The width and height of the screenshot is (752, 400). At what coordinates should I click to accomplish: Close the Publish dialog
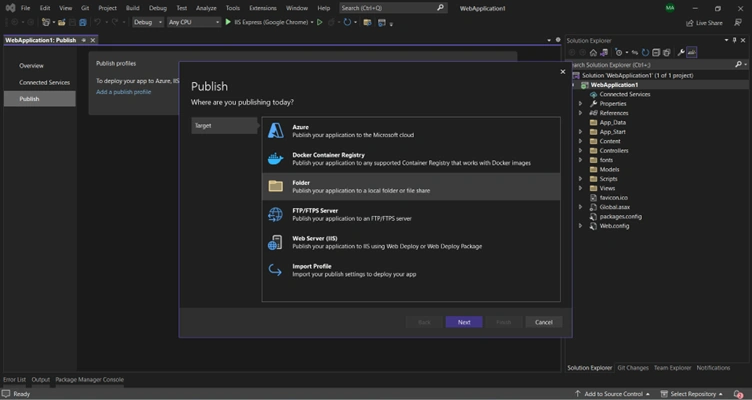563,71
